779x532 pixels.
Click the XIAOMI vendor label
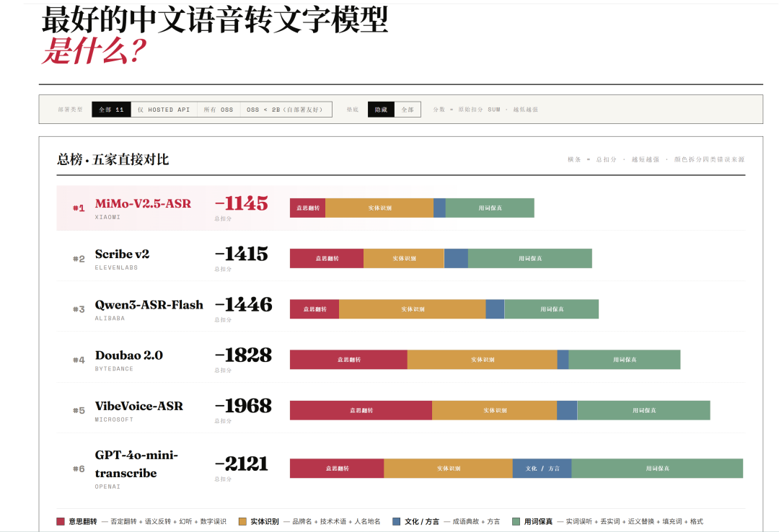[107, 217]
